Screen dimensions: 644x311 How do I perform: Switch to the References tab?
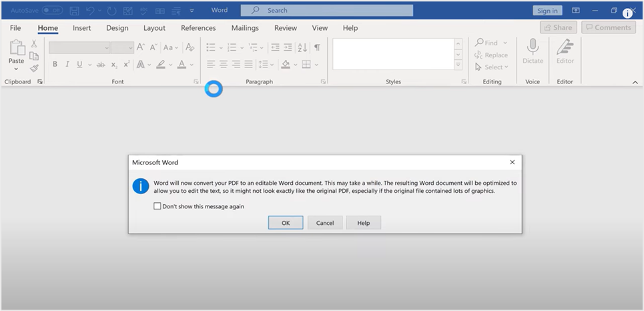tap(198, 28)
